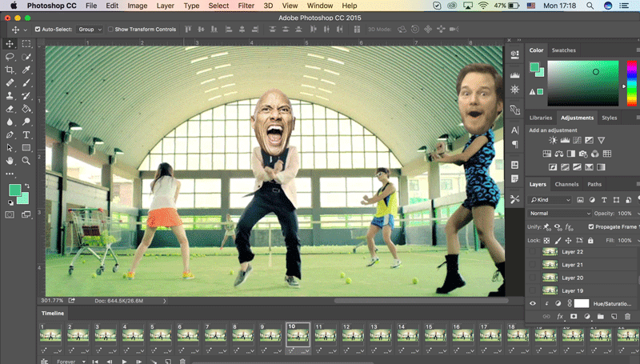This screenshot has height=364, width=640.
Task: Enable Auto-Select checkbox
Action: 38,30
